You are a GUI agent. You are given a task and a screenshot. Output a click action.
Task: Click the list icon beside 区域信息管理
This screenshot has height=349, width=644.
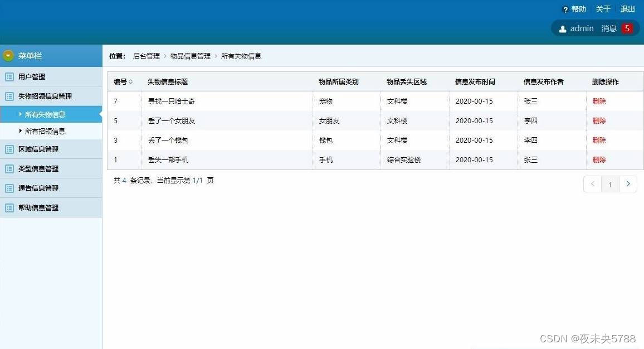click(9, 149)
